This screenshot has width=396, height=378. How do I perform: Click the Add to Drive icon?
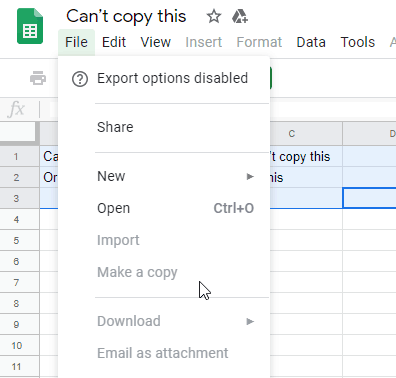[x=240, y=16]
